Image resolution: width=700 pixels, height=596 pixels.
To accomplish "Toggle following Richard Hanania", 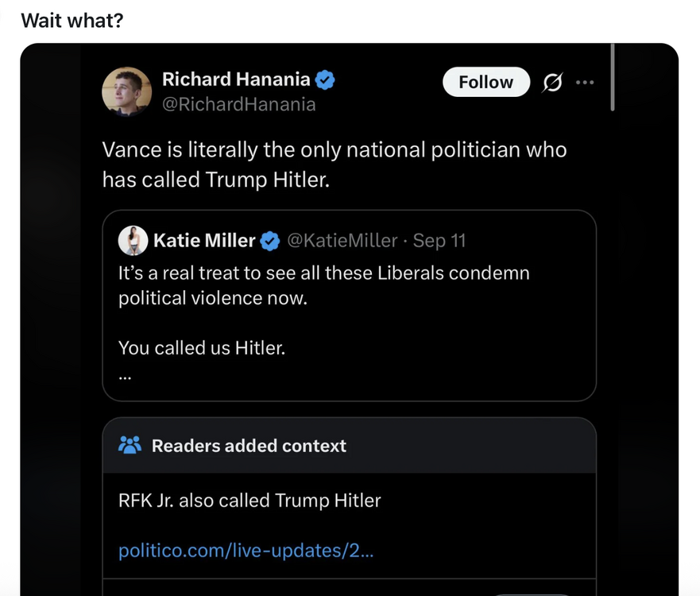I will click(x=485, y=82).
